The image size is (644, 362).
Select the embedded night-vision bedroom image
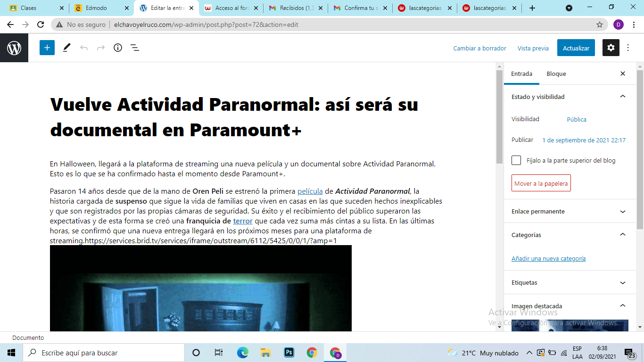tap(201, 288)
